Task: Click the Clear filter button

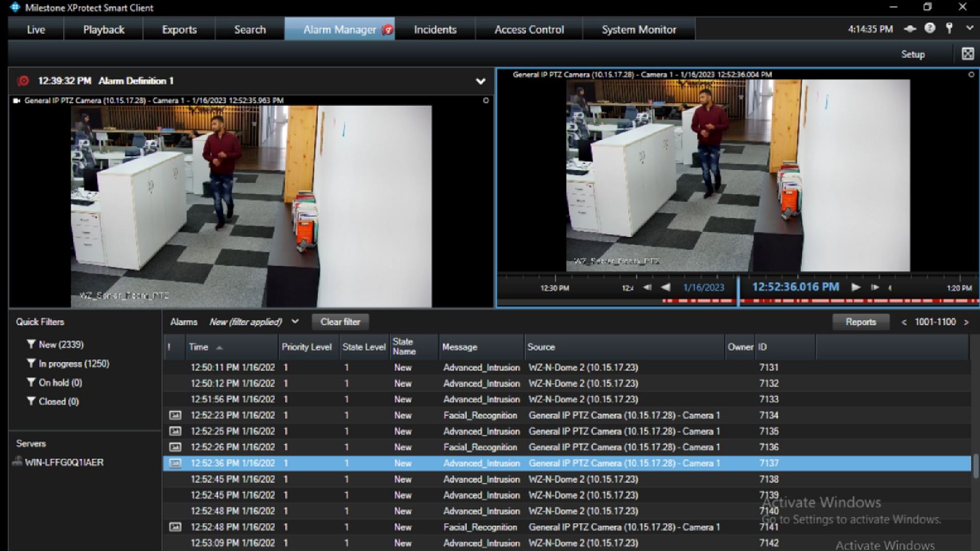Action: (340, 322)
